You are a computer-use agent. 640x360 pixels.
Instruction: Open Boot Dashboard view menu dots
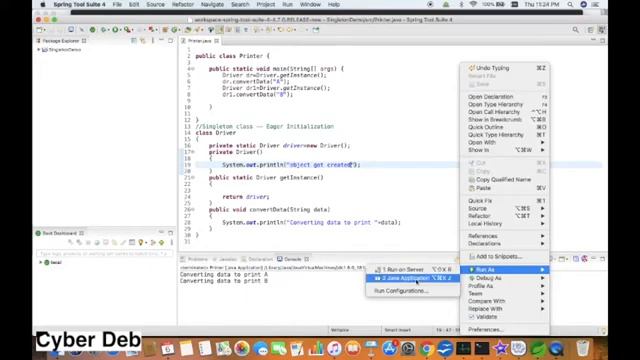pyautogui.click(x=171, y=242)
